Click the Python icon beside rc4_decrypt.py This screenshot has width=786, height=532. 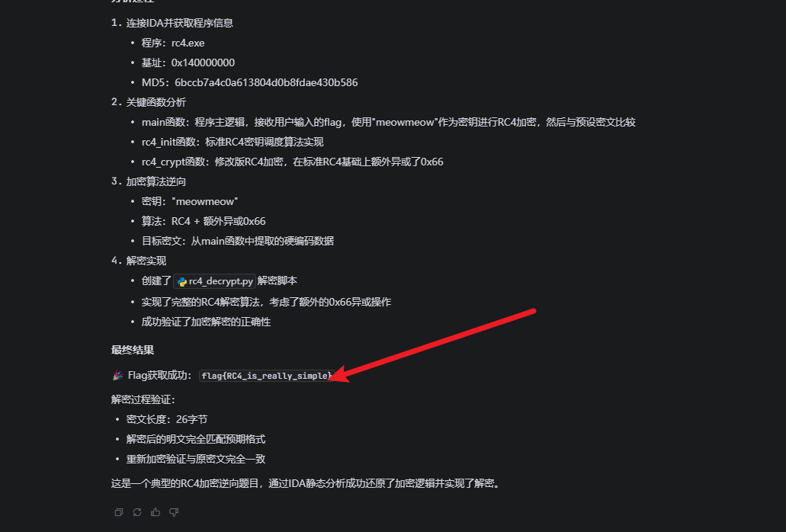182,281
